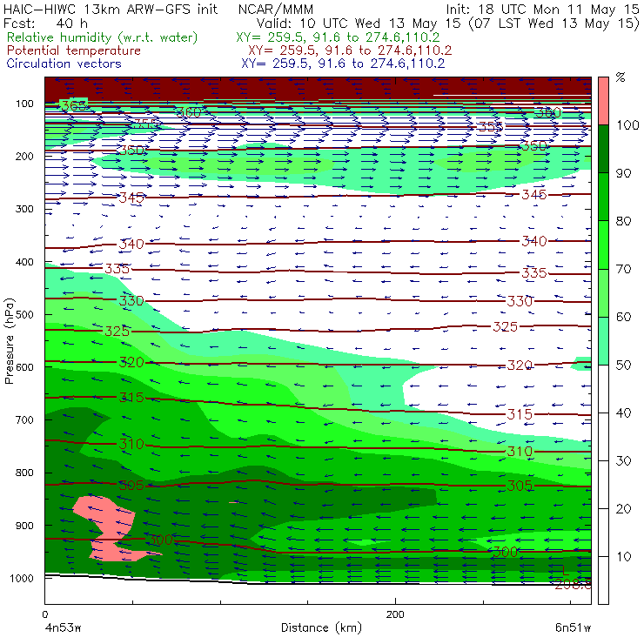This screenshot has height=644, width=644.
Task: Click the 'Distance (km)' axis title
Action: click(x=321, y=627)
